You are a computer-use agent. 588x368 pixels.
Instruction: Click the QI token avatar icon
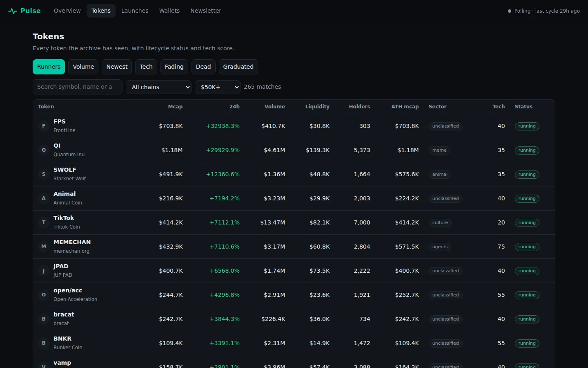pos(44,150)
